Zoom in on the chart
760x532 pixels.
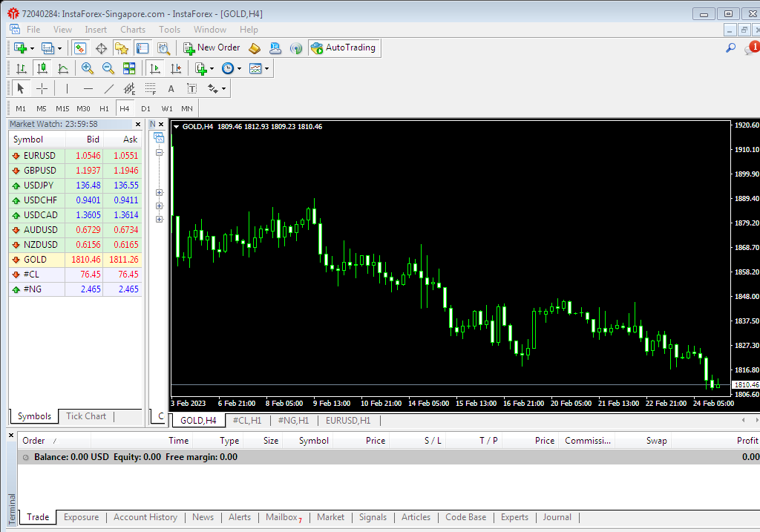tap(88, 68)
